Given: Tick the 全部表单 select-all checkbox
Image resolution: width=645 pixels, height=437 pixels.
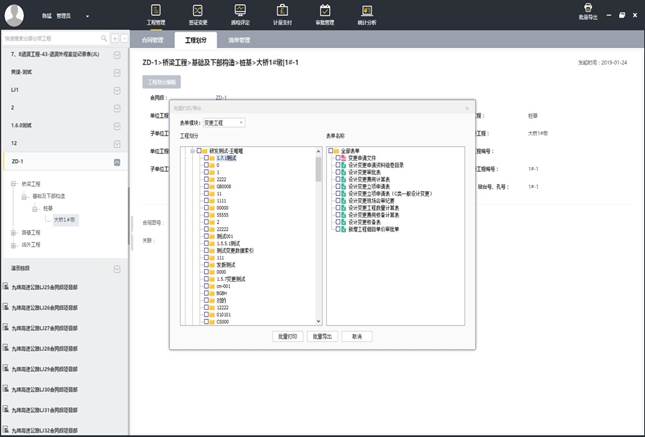Looking at the screenshot, I should point(330,151).
